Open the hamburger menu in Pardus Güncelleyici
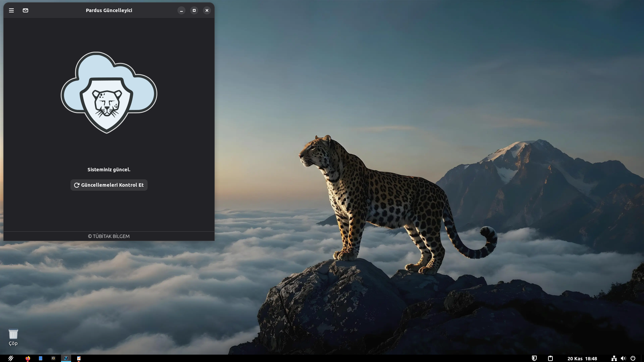644x362 pixels. pos(11,10)
